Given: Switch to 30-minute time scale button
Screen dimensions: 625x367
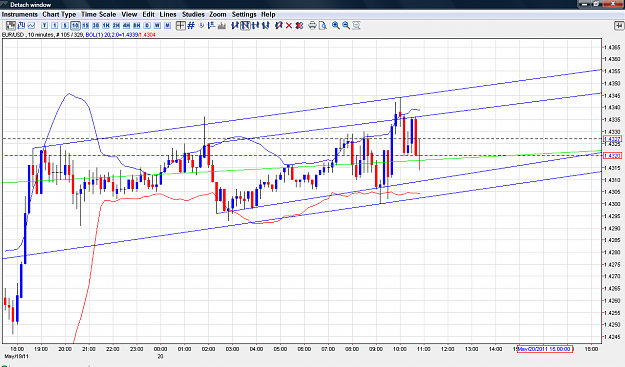Looking at the screenshot, I should click(96, 26).
